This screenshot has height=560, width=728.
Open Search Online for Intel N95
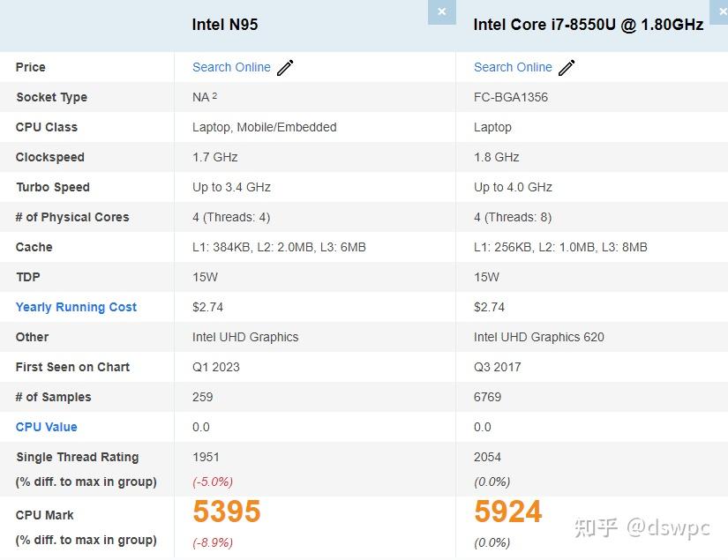coord(231,67)
